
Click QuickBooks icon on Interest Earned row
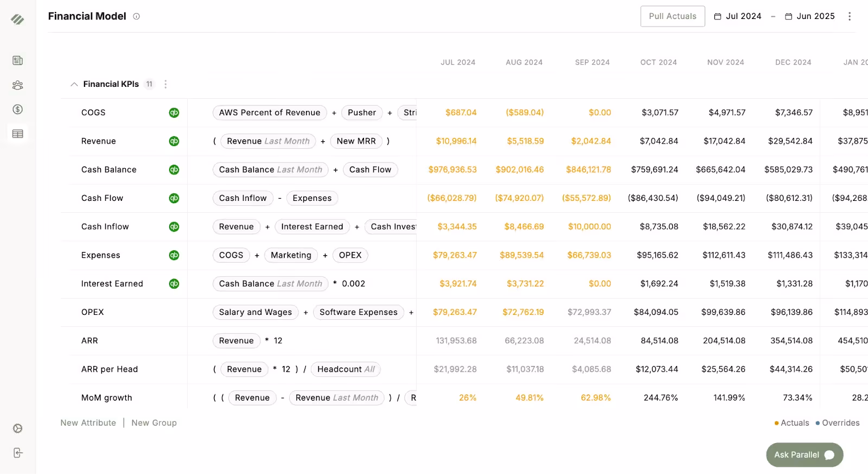(x=174, y=283)
